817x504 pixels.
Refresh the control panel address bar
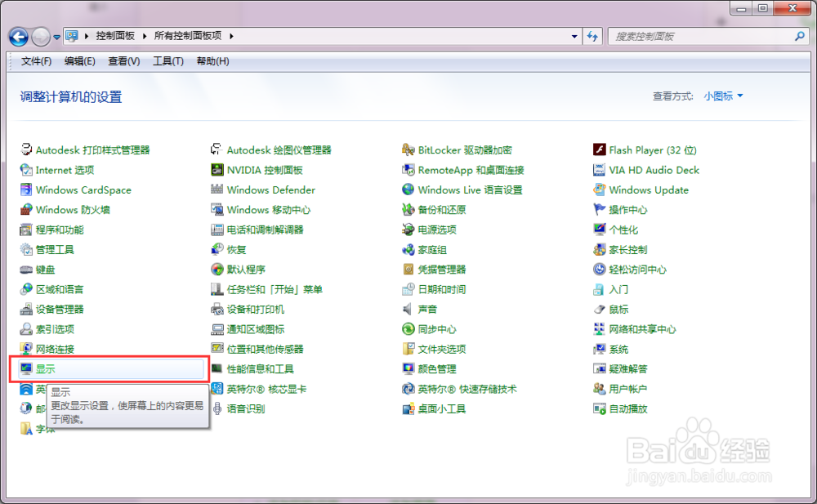[592, 36]
